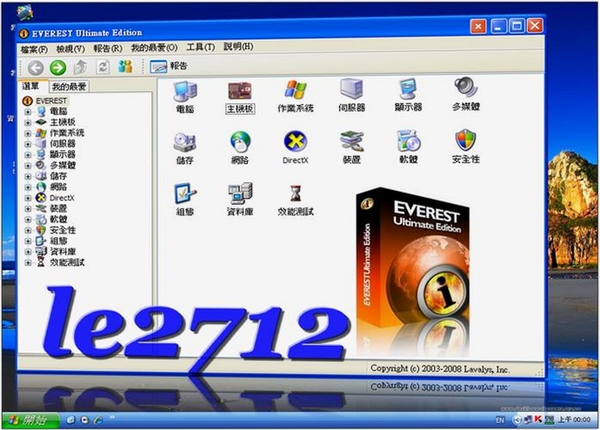Click the Back arrow toolbar button
Screen dimensions: 600x430
(x=35, y=68)
